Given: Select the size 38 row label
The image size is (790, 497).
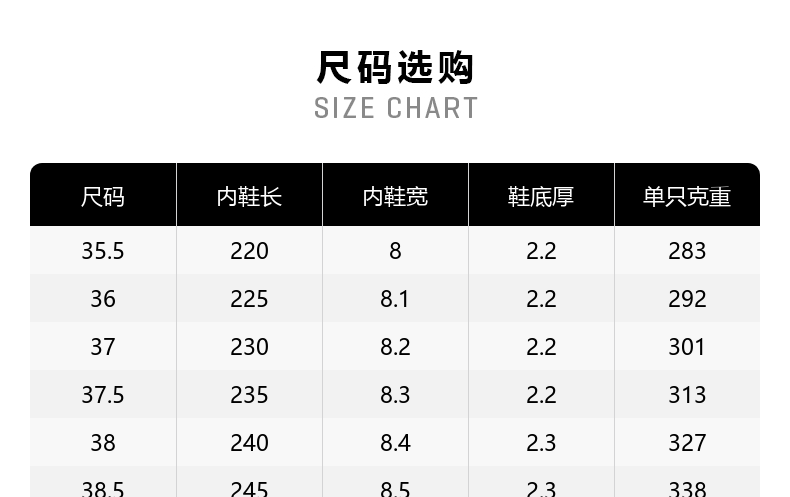Looking at the screenshot, I should [103, 443].
